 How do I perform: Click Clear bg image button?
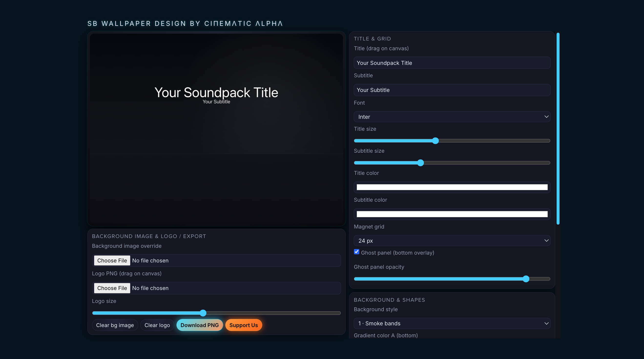(115, 325)
